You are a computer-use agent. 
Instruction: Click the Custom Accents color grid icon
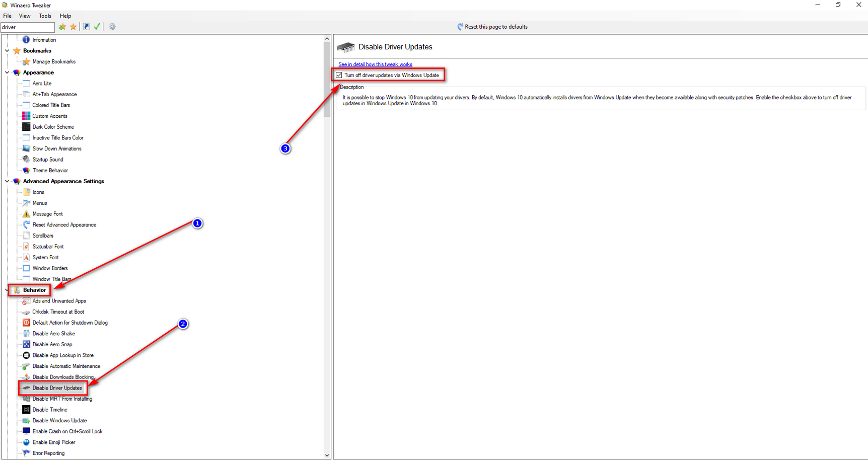tap(26, 116)
